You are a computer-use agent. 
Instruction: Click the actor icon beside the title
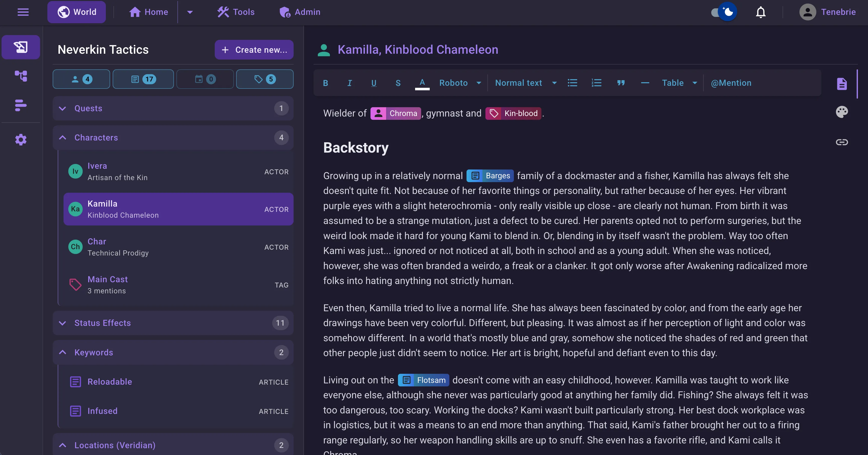click(324, 50)
